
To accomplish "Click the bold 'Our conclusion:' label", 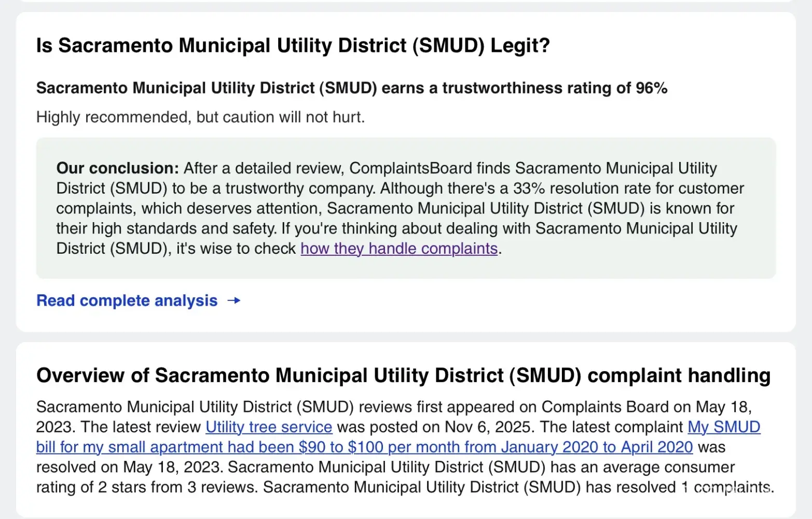I will click(x=117, y=168).
